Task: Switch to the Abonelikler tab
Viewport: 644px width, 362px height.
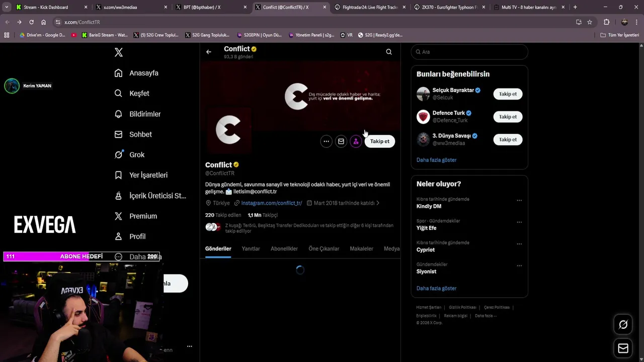Action: [x=284, y=249]
